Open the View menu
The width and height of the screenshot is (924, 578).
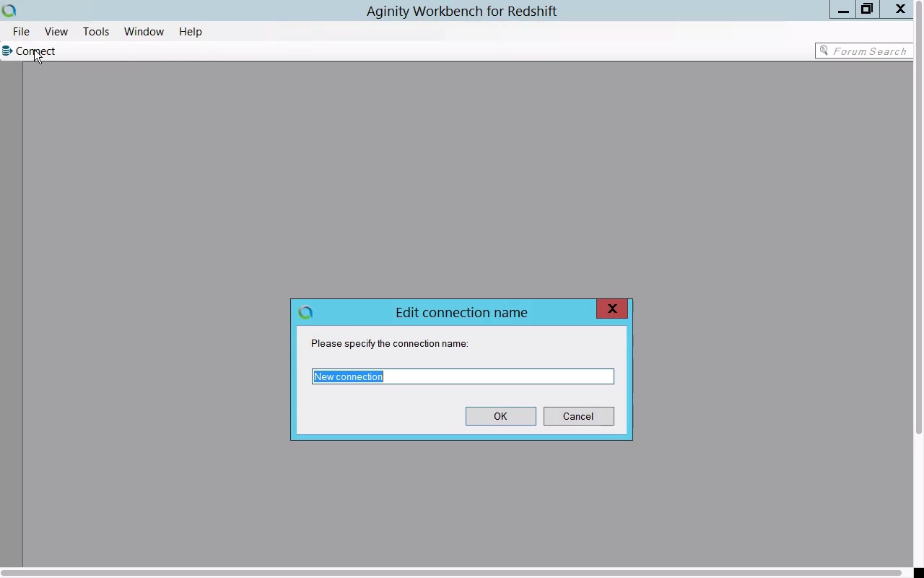pyautogui.click(x=56, y=32)
